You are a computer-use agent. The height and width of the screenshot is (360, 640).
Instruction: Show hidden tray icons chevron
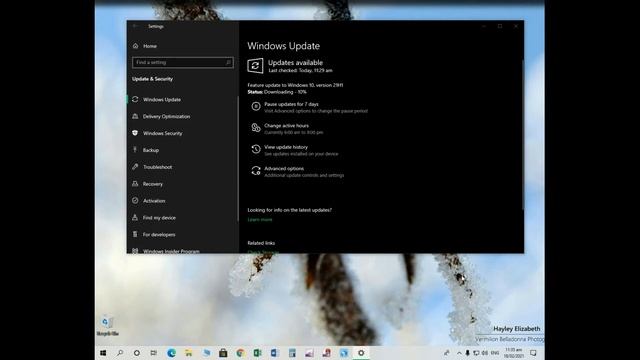tap(459, 353)
